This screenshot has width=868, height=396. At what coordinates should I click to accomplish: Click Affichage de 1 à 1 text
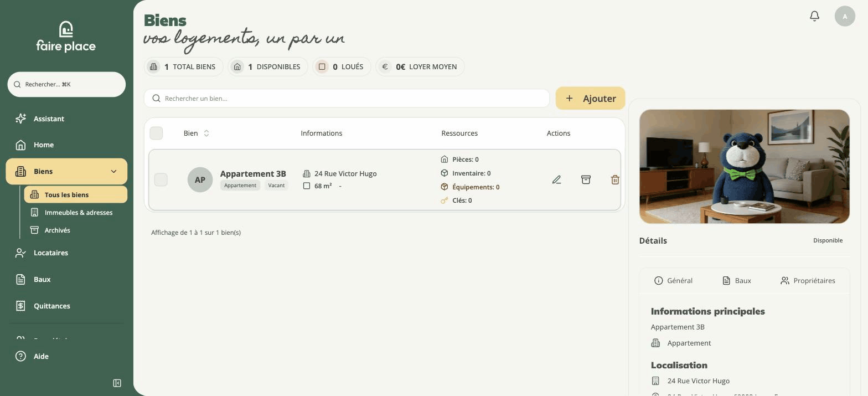(196, 232)
